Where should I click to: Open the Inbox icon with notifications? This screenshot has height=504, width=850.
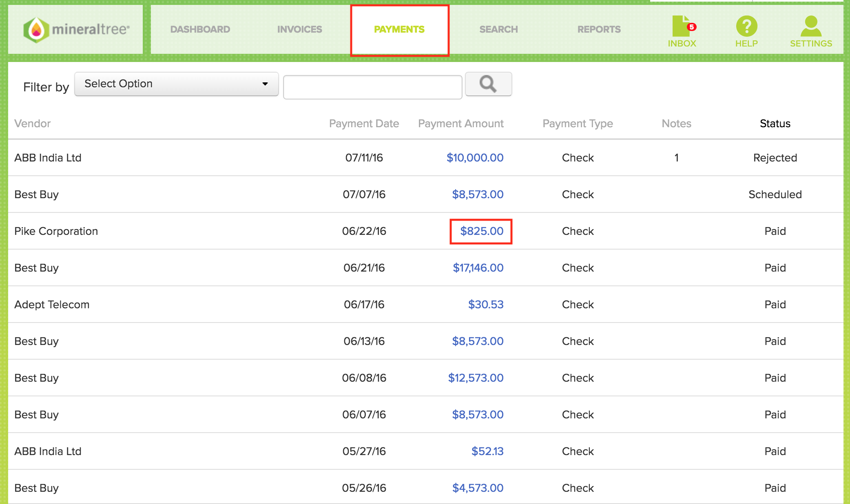click(x=682, y=31)
